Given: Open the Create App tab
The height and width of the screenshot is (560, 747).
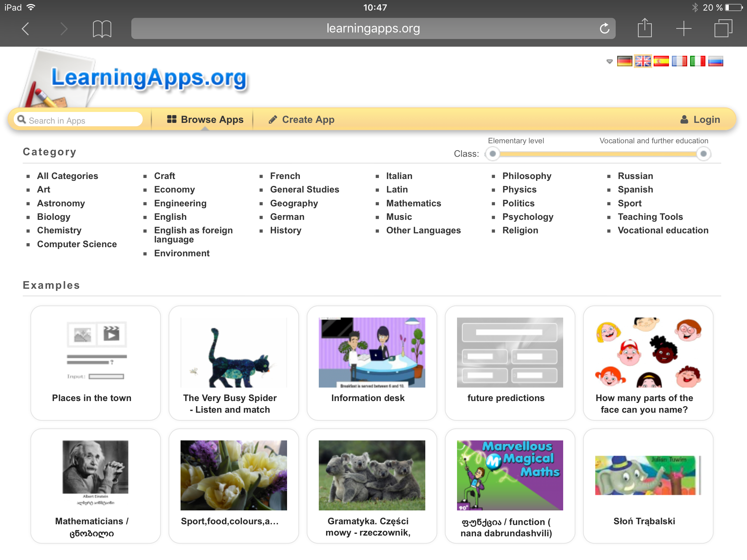Looking at the screenshot, I should tap(301, 120).
